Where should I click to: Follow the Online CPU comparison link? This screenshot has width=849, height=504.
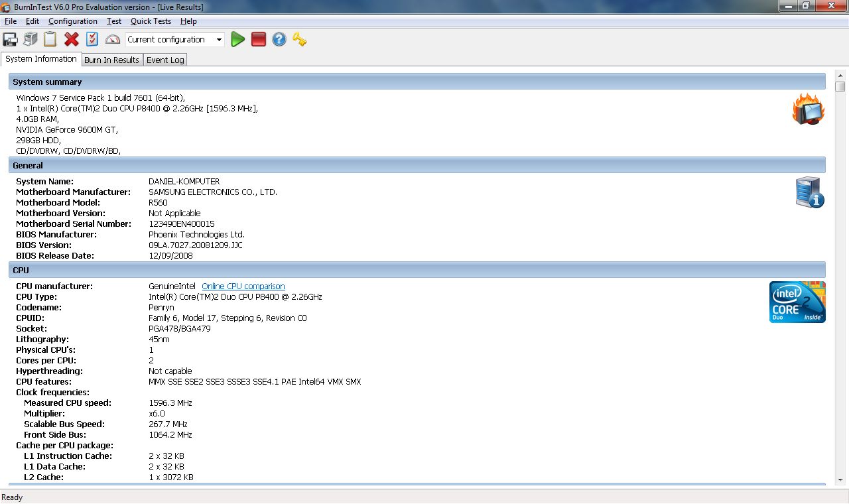click(243, 286)
